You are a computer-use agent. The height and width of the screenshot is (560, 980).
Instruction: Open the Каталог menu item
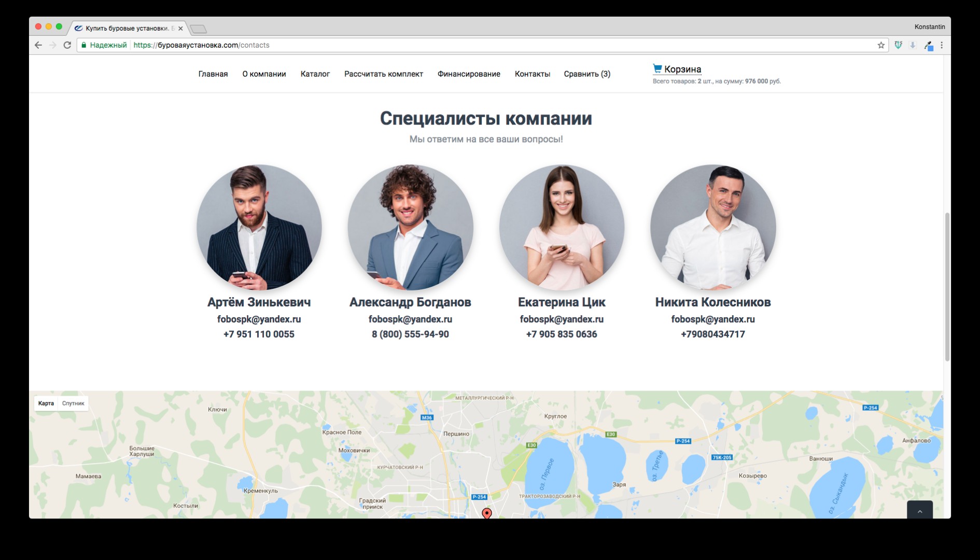tap(315, 74)
